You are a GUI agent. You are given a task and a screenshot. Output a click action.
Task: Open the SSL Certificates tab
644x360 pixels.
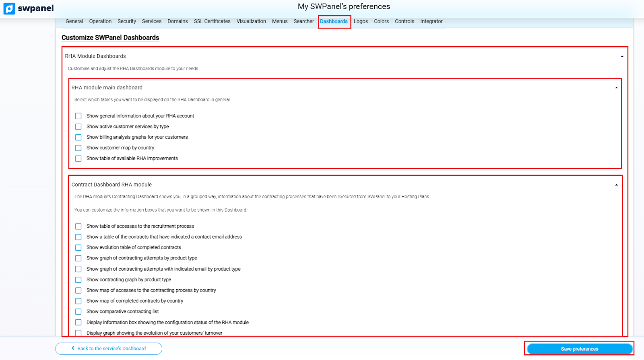click(x=212, y=21)
